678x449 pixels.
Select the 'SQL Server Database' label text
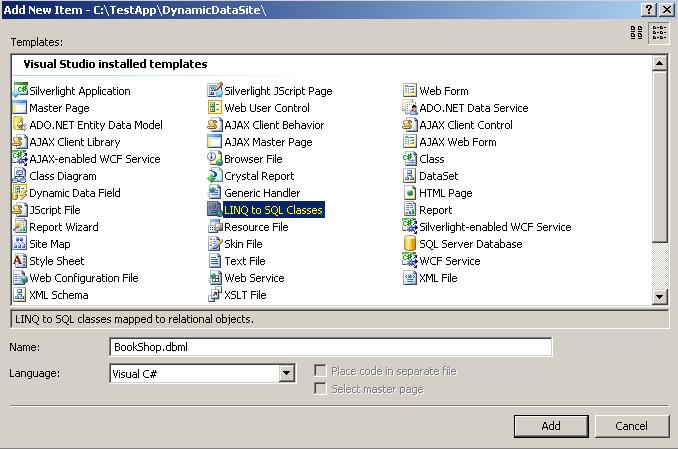click(x=470, y=244)
